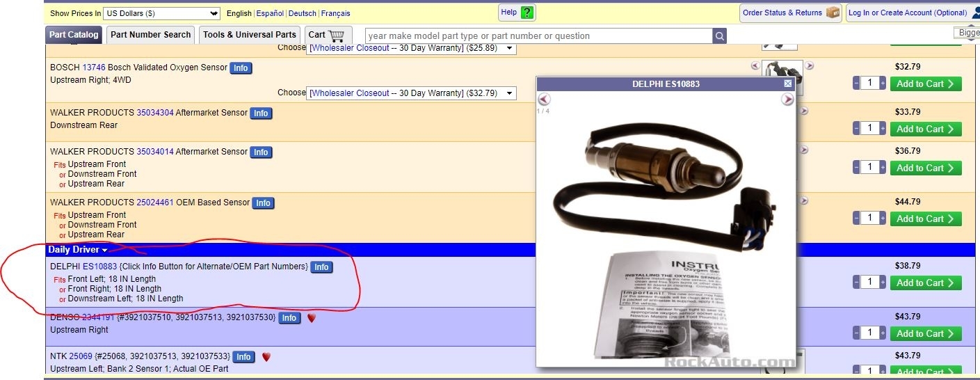This screenshot has height=380, width=980.
Task: Open Log In or Create Account
Action: tap(914, 13)
